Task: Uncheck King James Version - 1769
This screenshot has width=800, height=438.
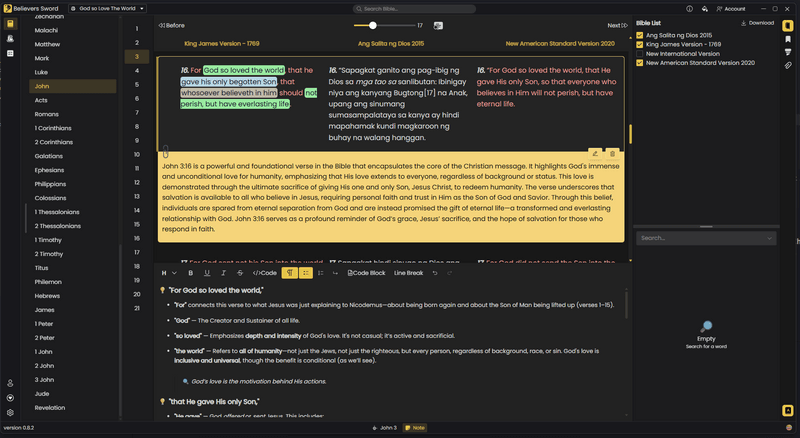Action: (639, 44)
